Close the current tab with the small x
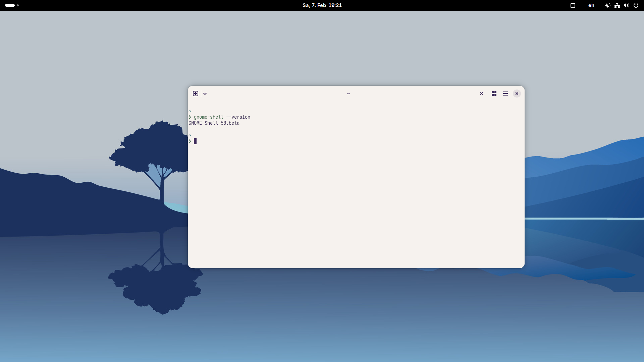The height and width of the screenshot is (362, 644). [x=481, y=94]
